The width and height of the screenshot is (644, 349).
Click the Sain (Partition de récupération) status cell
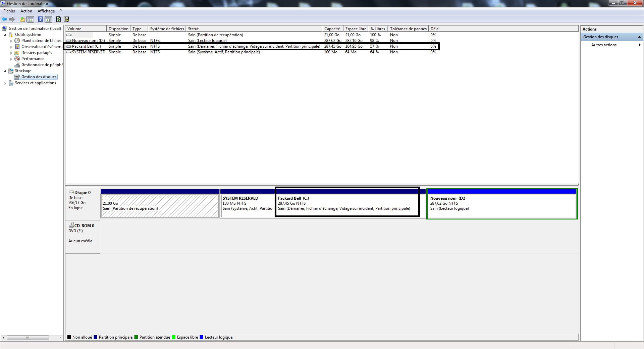215,35
